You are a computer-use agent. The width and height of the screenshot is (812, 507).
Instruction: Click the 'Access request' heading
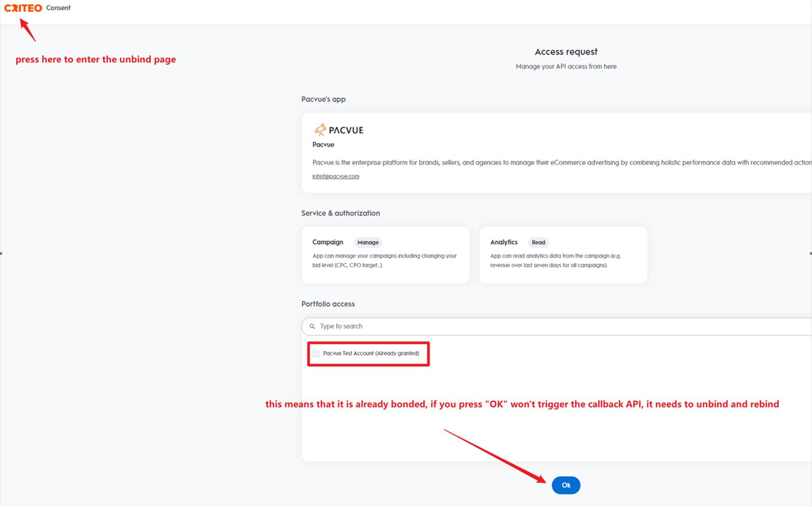pyautogui.click(x=566, y=52)
